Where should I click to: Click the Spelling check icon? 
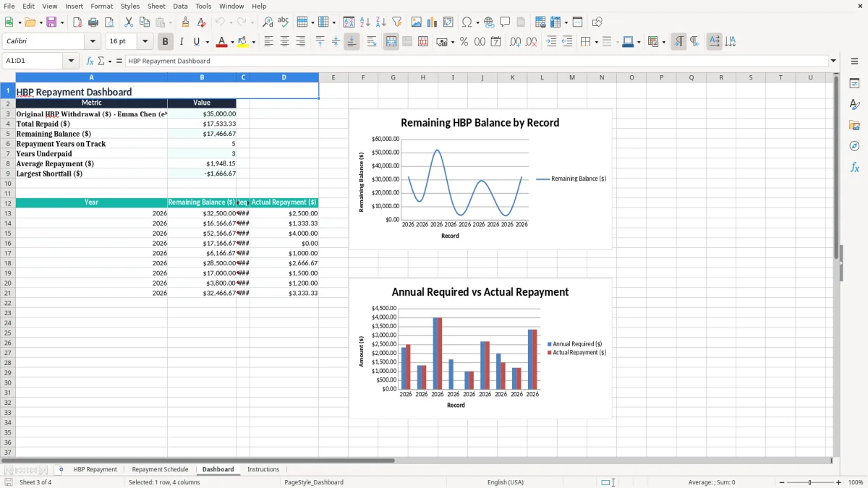283,22
